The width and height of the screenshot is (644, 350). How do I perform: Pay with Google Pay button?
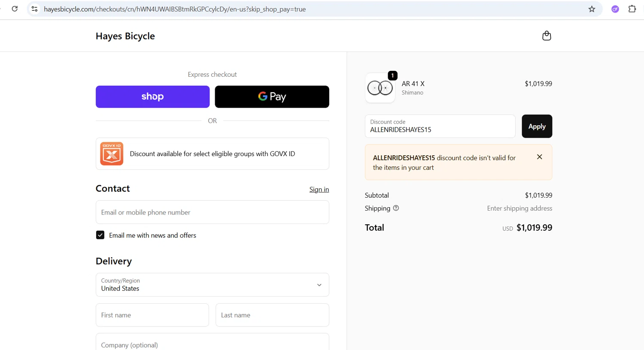pos(272,97)
